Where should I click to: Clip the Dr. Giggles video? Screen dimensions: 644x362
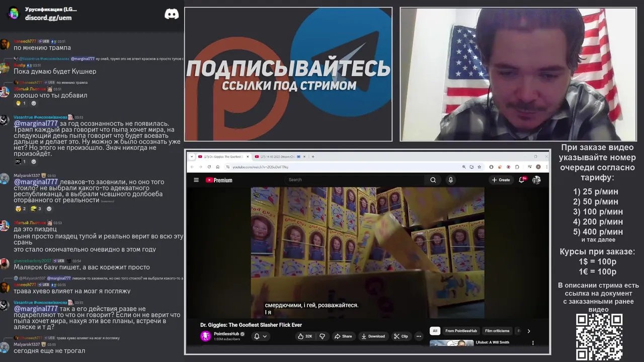[401, 336]
